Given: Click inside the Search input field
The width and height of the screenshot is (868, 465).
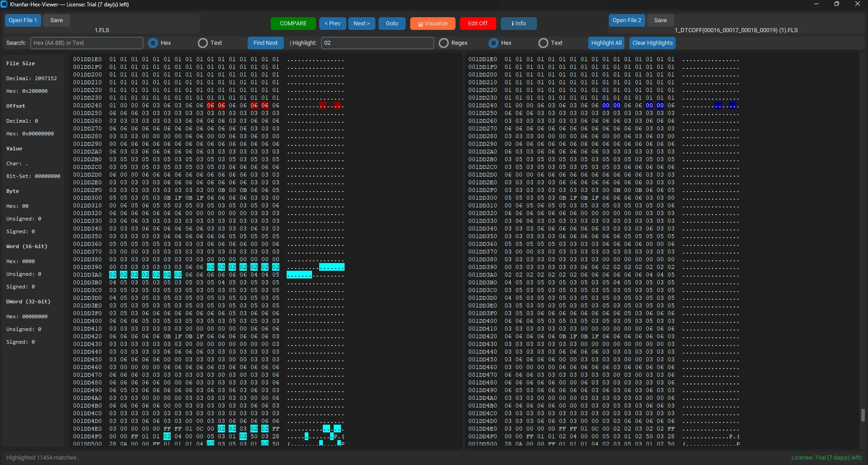Looking at the screenshot, I should [x=86, y=43].
